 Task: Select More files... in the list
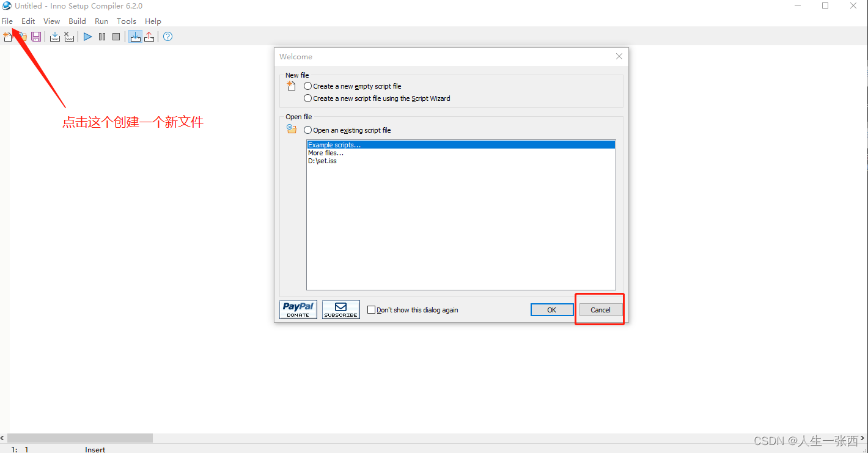[461, 153]
